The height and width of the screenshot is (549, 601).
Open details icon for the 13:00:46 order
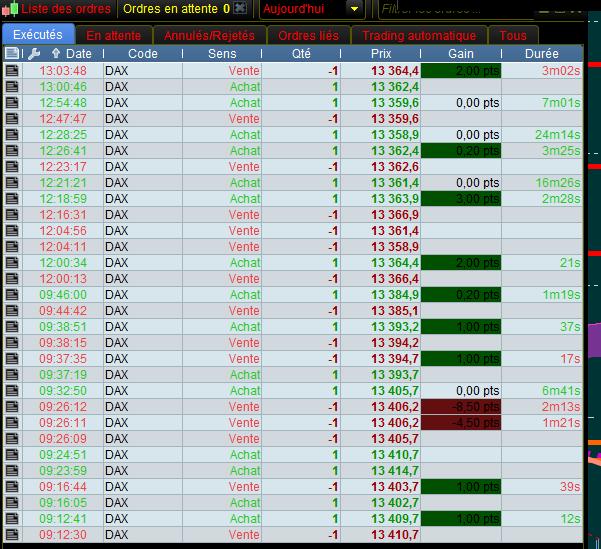tap(12, 87)
